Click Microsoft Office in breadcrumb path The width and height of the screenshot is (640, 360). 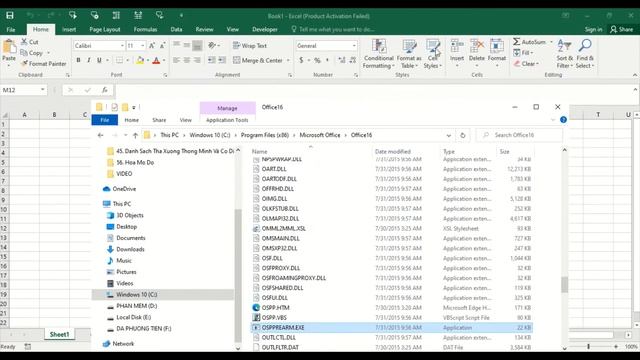point(320,135)
